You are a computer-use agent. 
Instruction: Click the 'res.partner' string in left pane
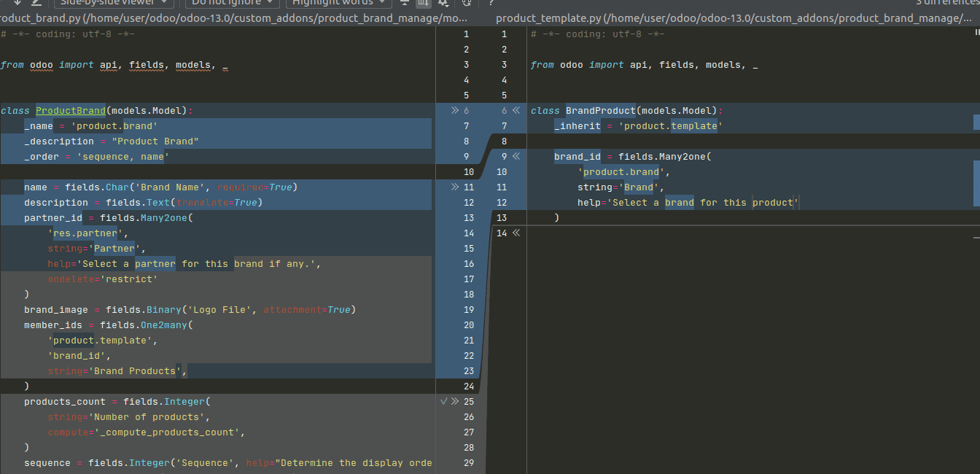click(85, 233)
